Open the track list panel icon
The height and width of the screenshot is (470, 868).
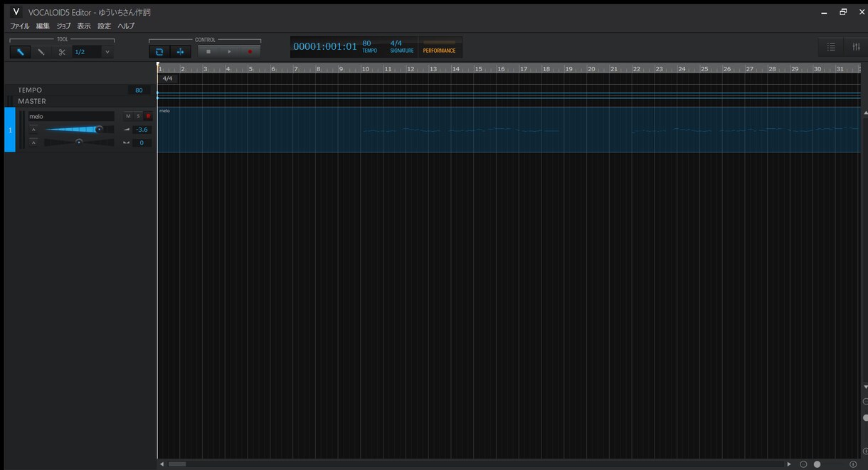point(830,47)
